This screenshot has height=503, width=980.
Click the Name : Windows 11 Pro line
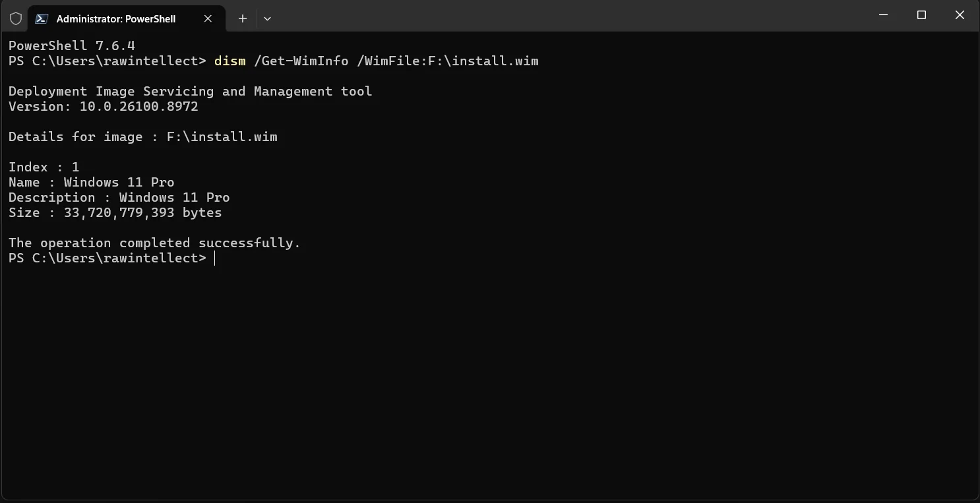pyautogui.click(x=92, y=182)
